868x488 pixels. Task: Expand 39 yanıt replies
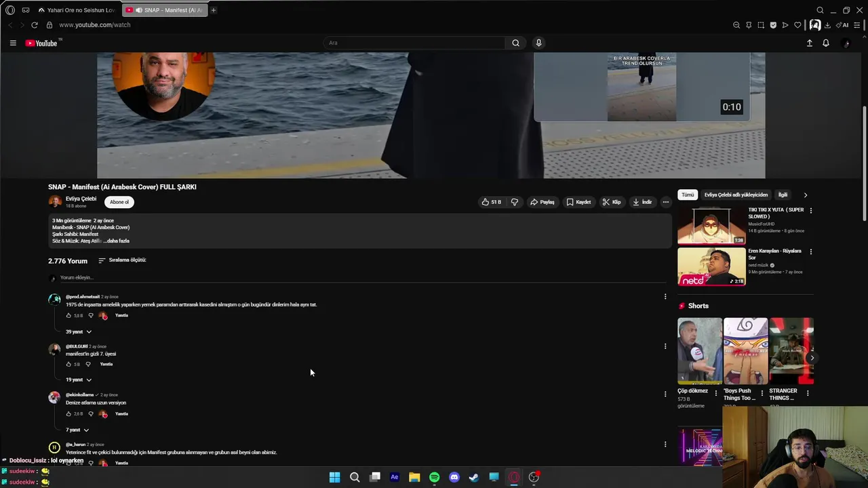(79, 331)
